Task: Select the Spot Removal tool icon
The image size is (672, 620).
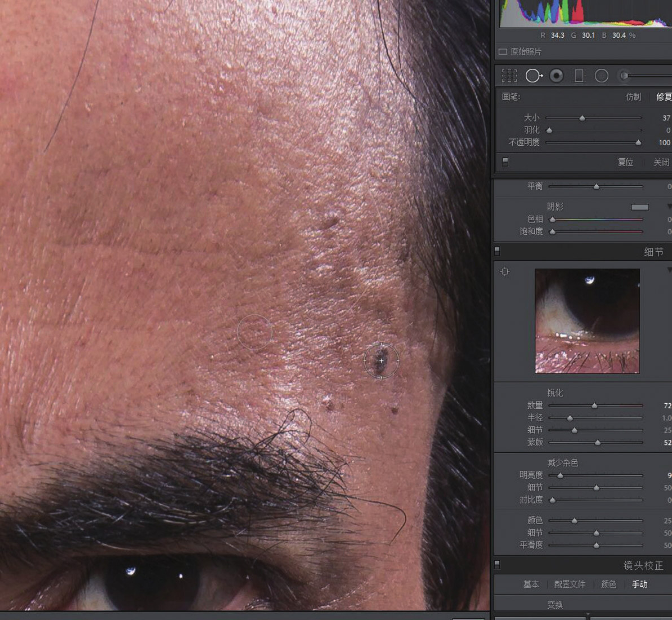Action: 533,76
